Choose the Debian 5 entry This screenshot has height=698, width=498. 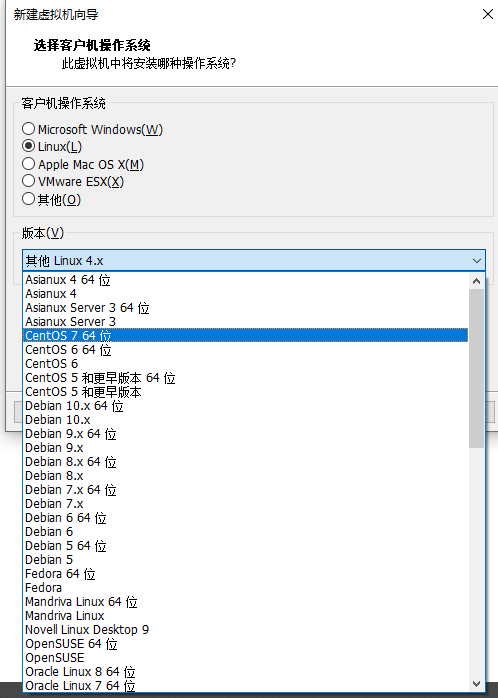point(245,560)
